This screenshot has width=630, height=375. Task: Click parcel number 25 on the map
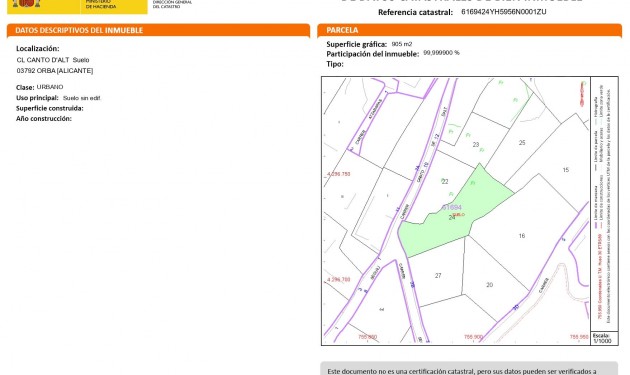(522, 143)
